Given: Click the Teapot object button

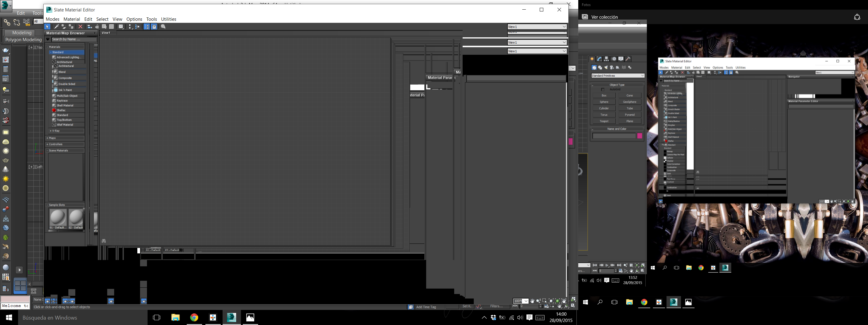Looking at the screenshot, I should [604, 121].
